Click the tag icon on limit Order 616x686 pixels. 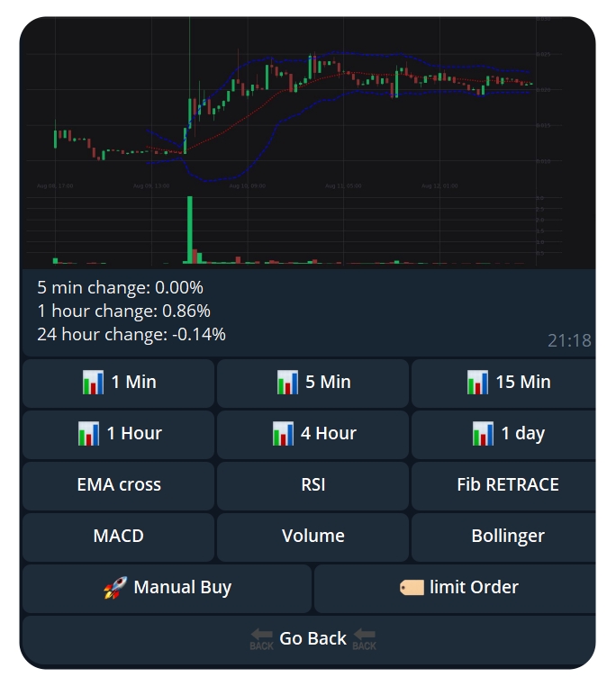(x=412, y=588)
